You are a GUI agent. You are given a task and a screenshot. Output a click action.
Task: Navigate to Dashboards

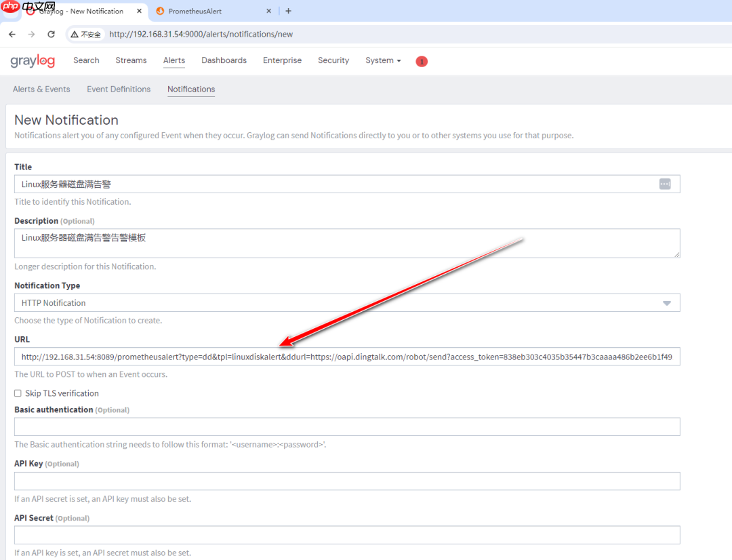click(x=224, y=60)
